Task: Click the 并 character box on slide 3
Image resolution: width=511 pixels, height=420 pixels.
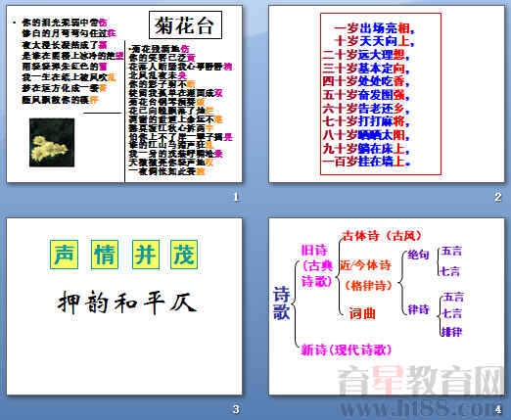Action: 146,255
